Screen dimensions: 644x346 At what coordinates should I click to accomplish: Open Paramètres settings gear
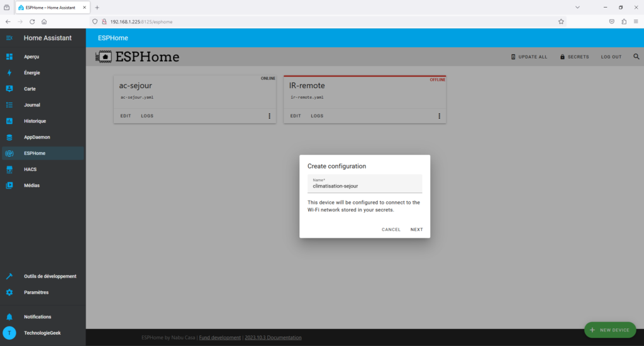coord(9,292)
